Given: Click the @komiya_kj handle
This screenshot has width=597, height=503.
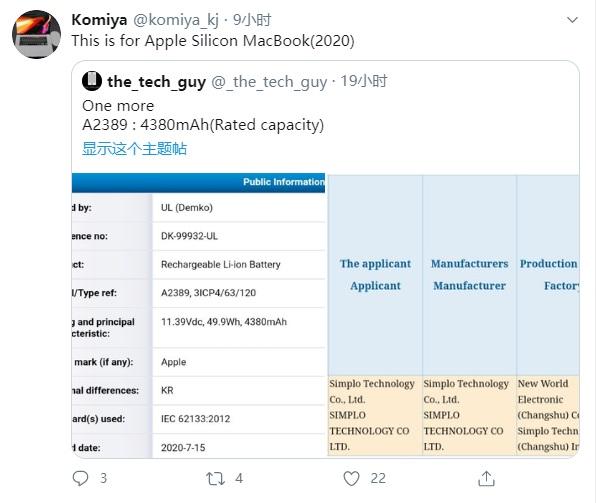Looking at the screenshot, I should click(x=176, y=20).
